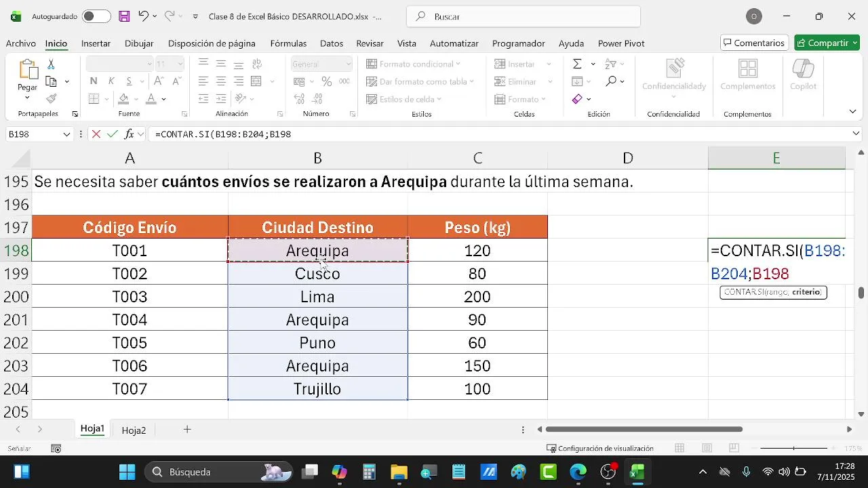Screen dimensions: 868x488
Task: Open the Archivo menu
Action: tap(21, 43)
